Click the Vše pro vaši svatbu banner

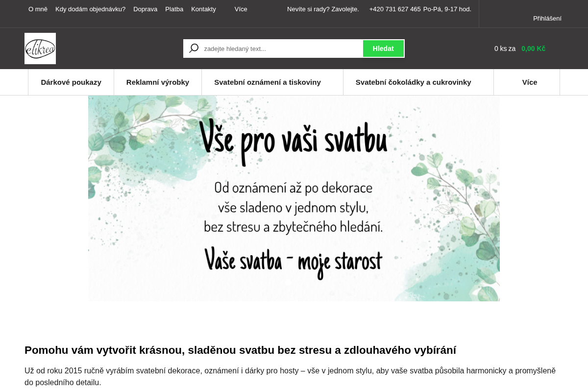pos(294,198)
